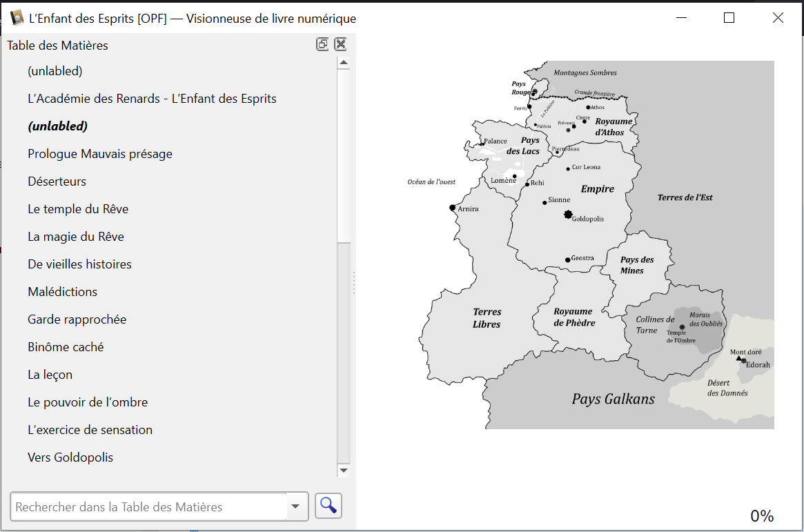Close the Table des Matières panel via X icon
The height and width of the screenshot is (532, 804).
340,43
